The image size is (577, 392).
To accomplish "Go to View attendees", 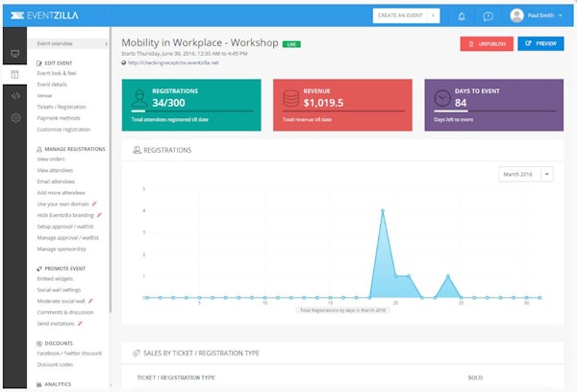I will coord(56,170).
